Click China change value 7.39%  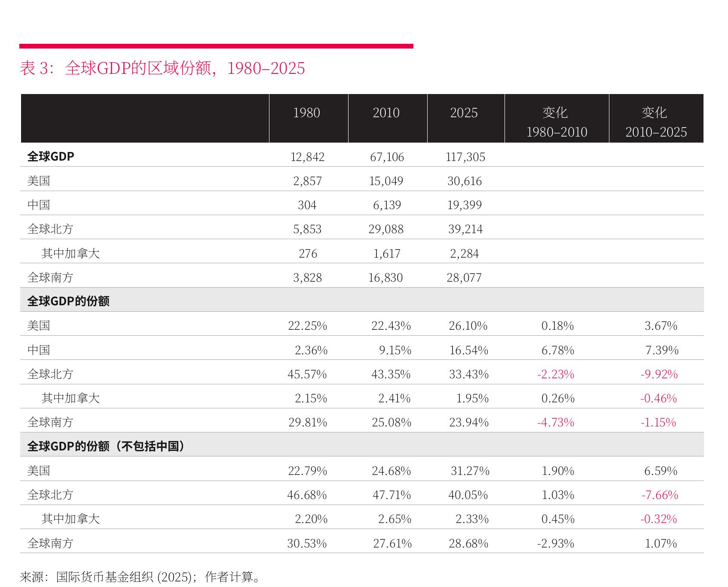coord(662,350)
